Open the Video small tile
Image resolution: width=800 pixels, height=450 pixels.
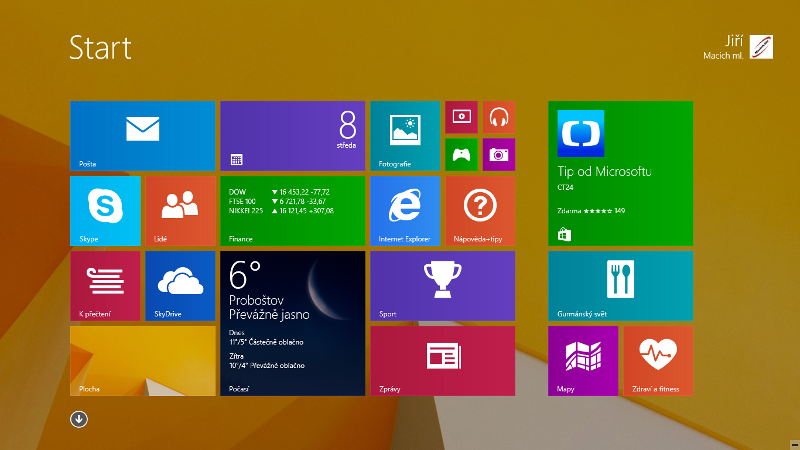click(x=461, y=117)
